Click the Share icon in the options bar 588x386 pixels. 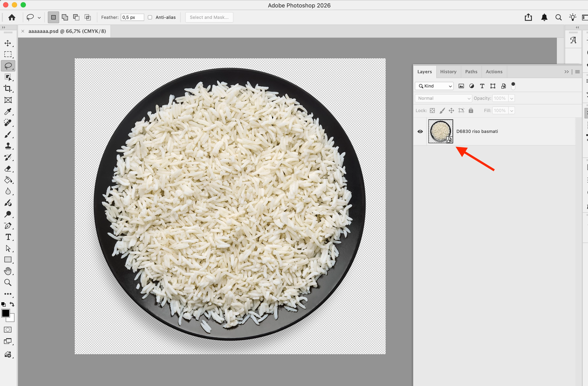point(528,17)
